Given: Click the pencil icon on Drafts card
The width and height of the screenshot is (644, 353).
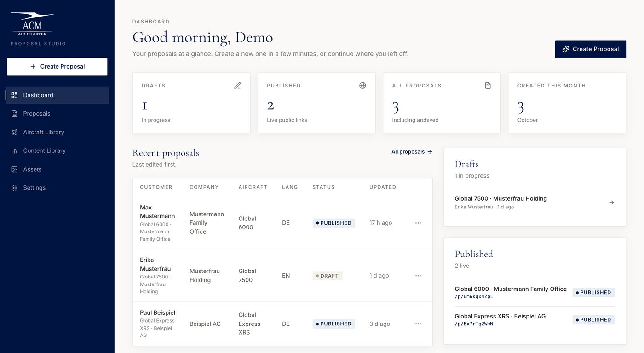Looking at the screenshot, I should 237,86.
